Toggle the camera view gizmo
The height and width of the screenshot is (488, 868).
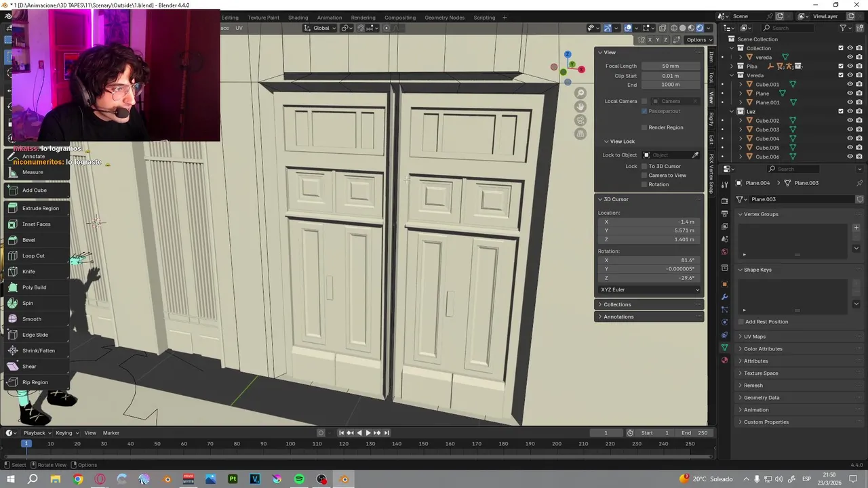[x=580, y=120]
